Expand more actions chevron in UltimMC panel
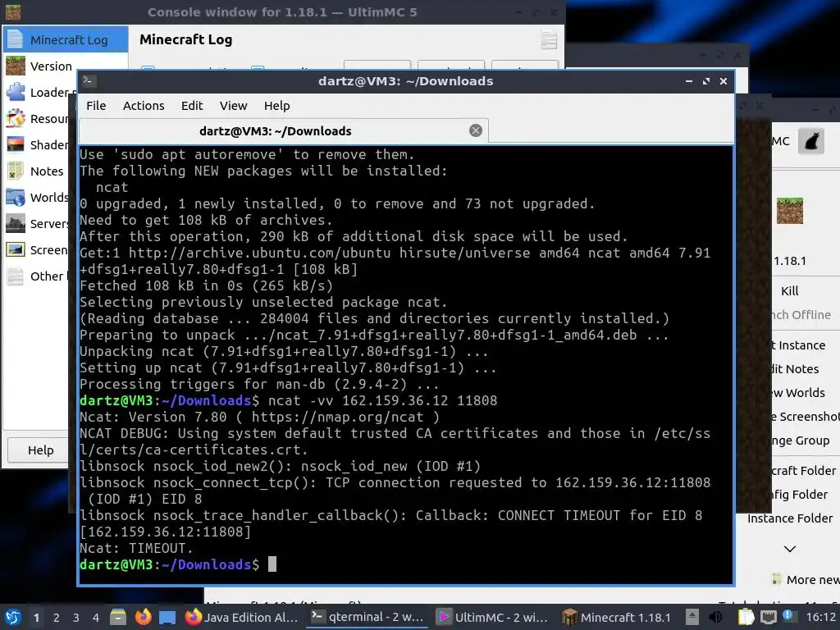This screenshot has width=840, height=630. pos(790,549)
